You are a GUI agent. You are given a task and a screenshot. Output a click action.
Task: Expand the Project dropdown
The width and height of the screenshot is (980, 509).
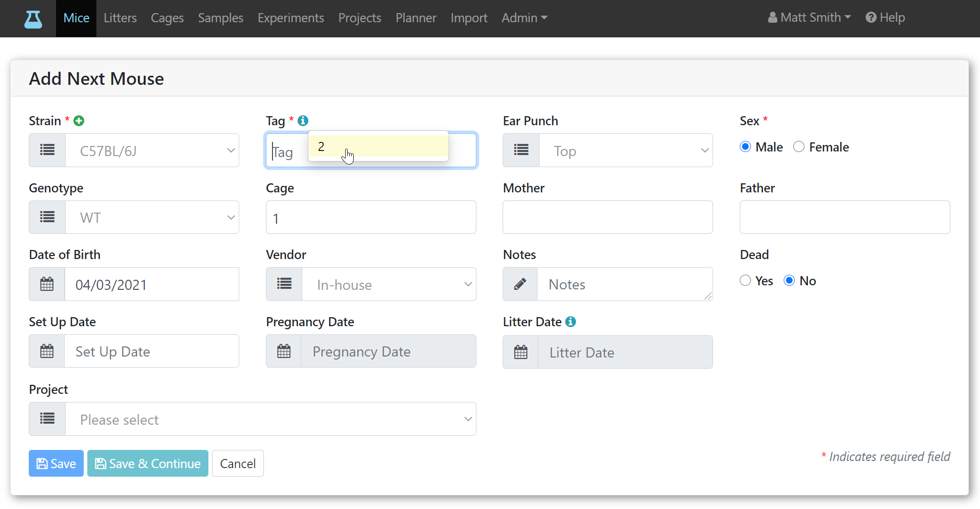pyautogui.click(x=270, y=419)
